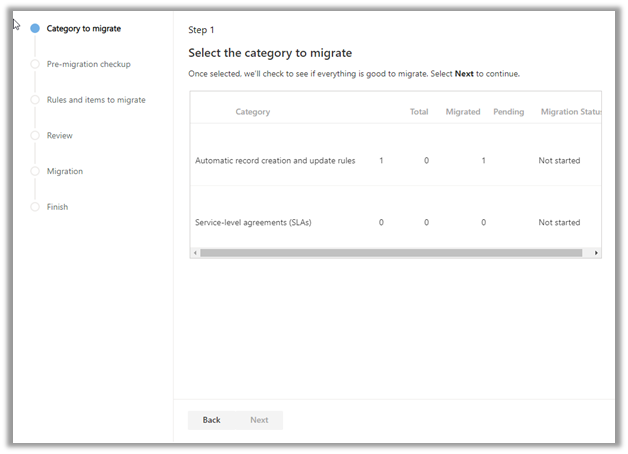Click the Migration Status column header
Viewport: 628px width, 454px height.
[571, 112]
